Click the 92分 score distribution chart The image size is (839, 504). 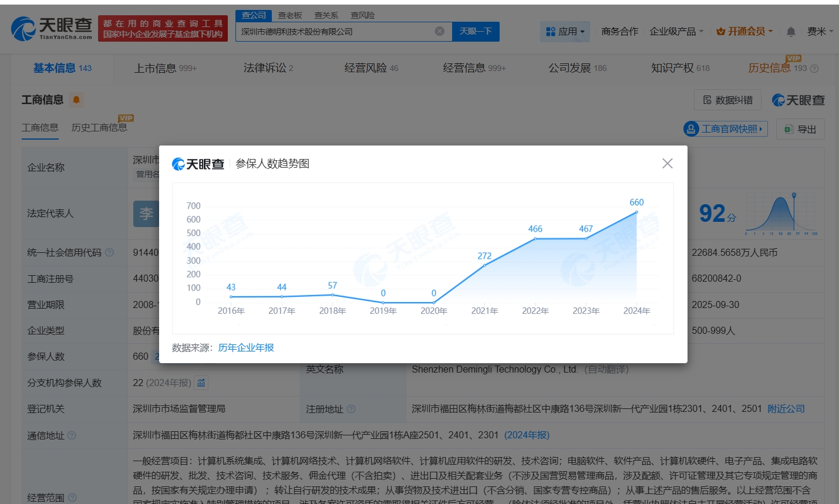tap(781, 214)
